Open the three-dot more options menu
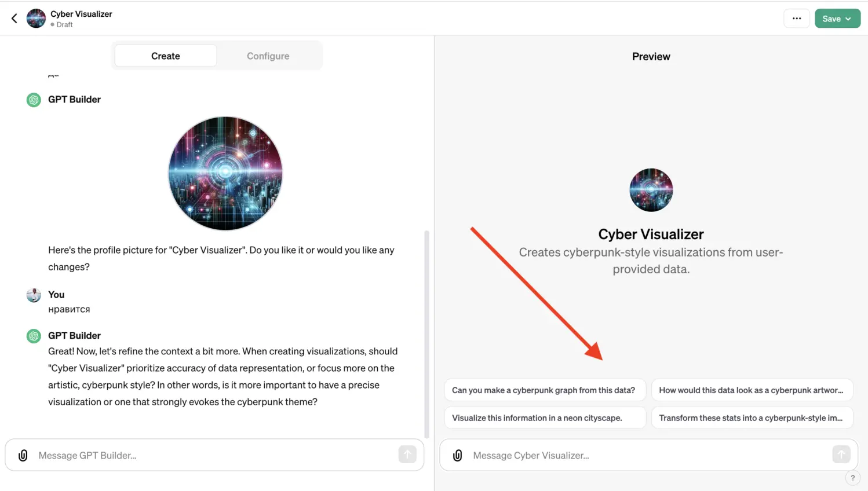 click(x=797, y=19)
